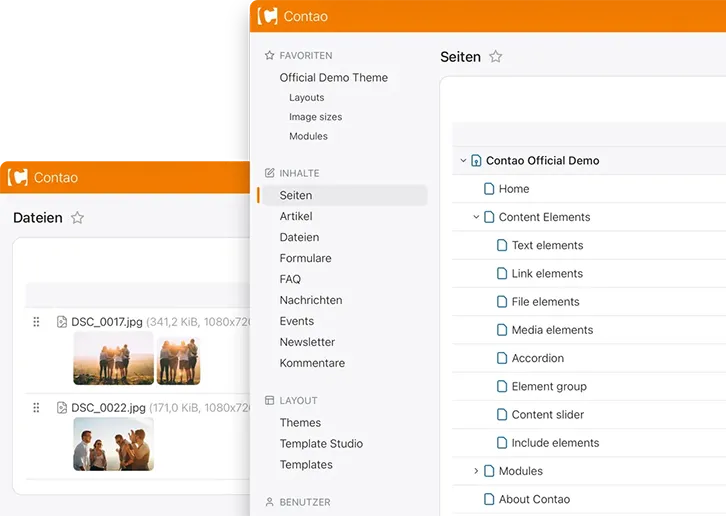Toggle the Benutzer section heading
This screenshot has height=516, width=726.
305,502
